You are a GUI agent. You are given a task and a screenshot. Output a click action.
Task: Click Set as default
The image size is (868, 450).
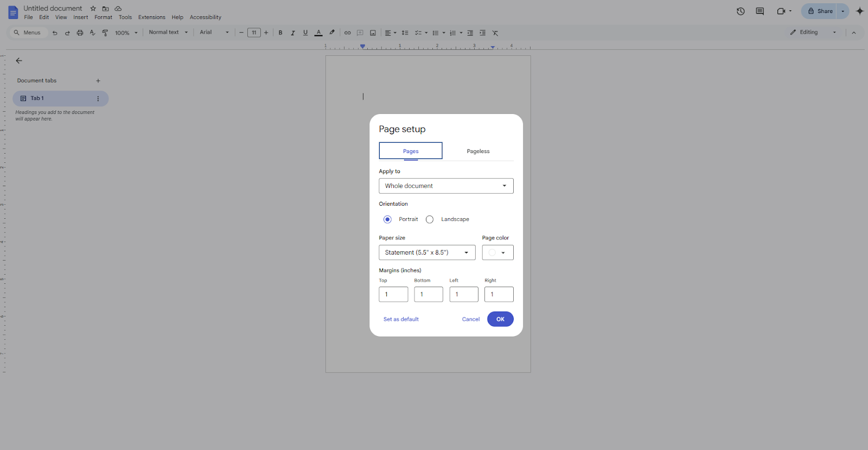pyautogui.click(x=401, y=319)
